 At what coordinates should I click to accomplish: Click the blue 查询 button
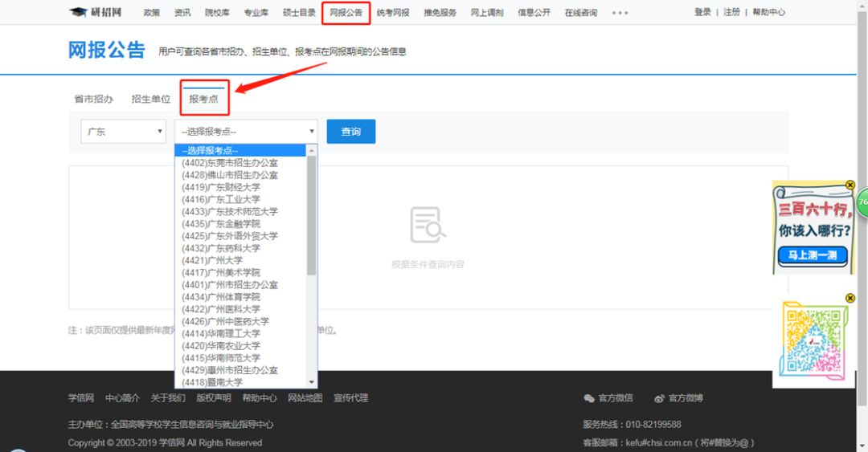pyautogui.click(x=351, y=132)
